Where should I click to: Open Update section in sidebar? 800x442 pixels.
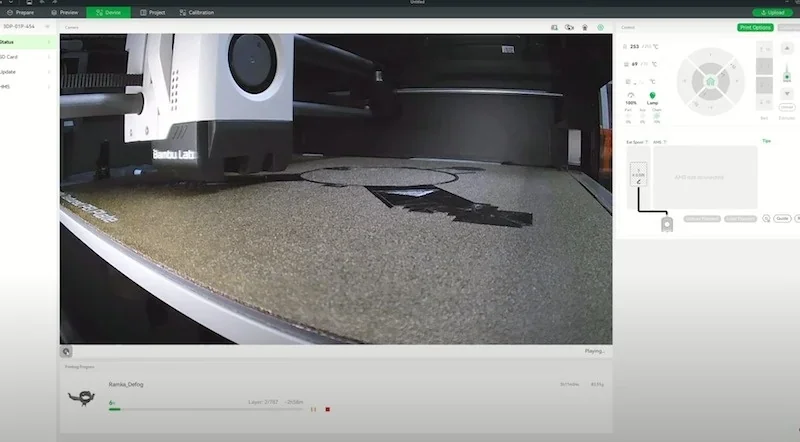27,72
